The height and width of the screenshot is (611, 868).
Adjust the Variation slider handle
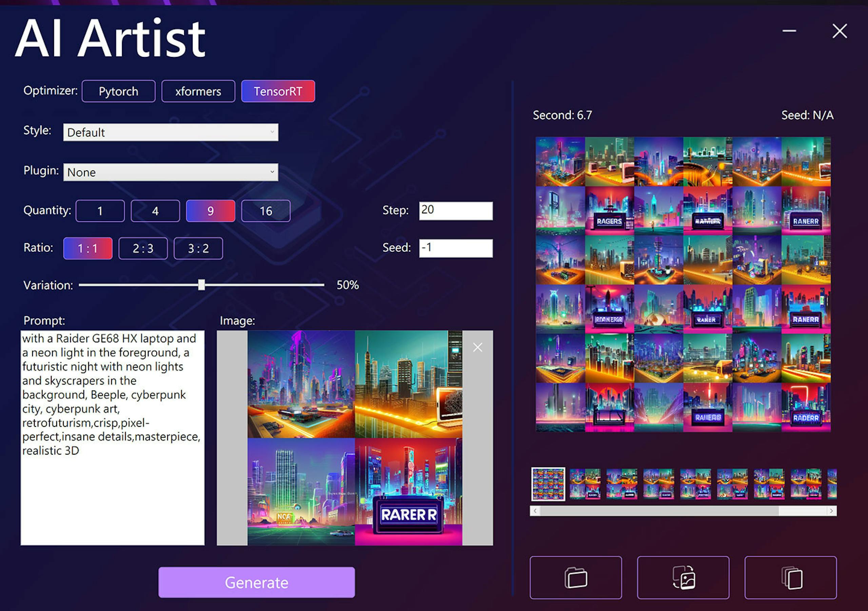(201, 285)
